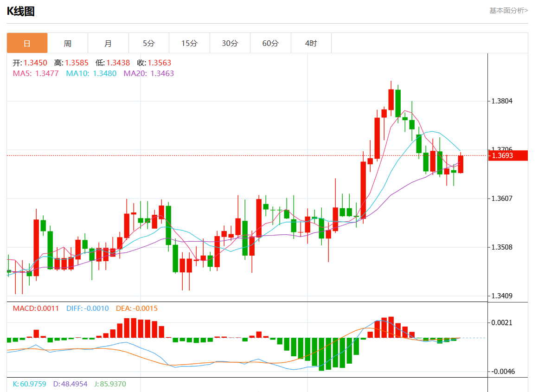
Task: Click the D 48.4954 KDJ value
Action: [x=70, y=384]
